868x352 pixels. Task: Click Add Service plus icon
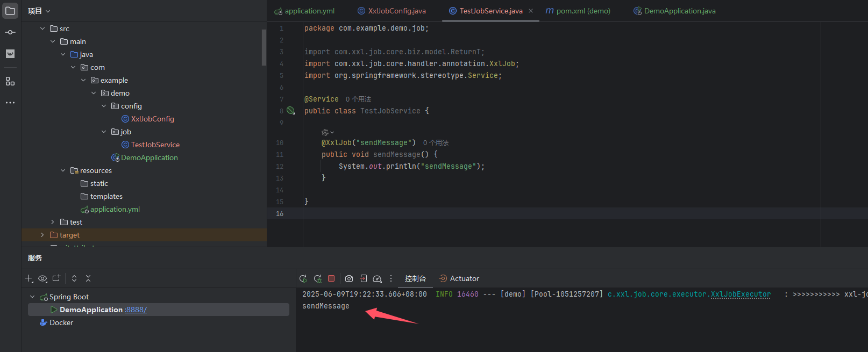point(29,278)
